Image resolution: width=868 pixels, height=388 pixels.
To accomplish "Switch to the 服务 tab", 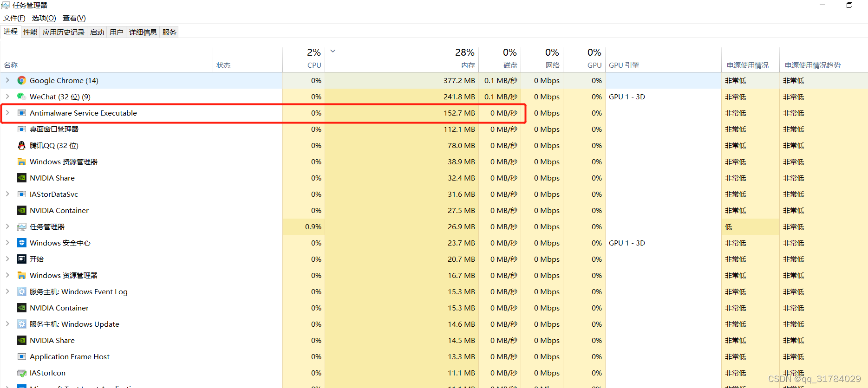I will pos(170,32).
